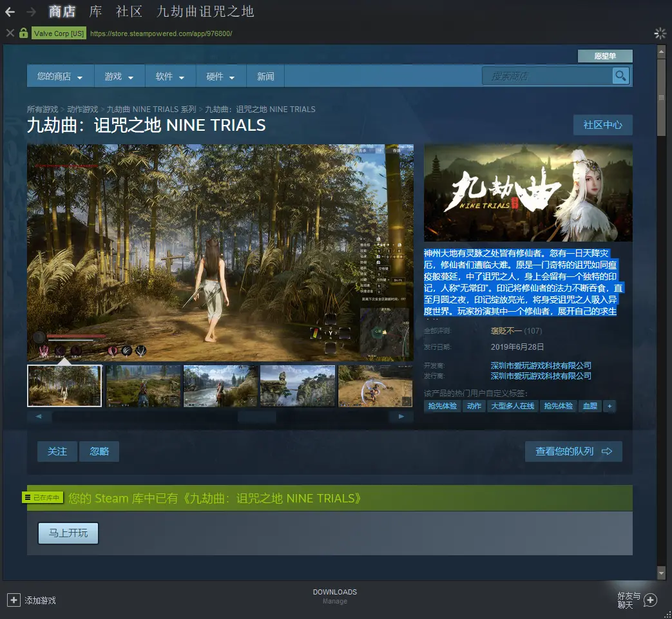Click 马上开玩 play now button
The image size is (672, 619).
coord(68,533)
